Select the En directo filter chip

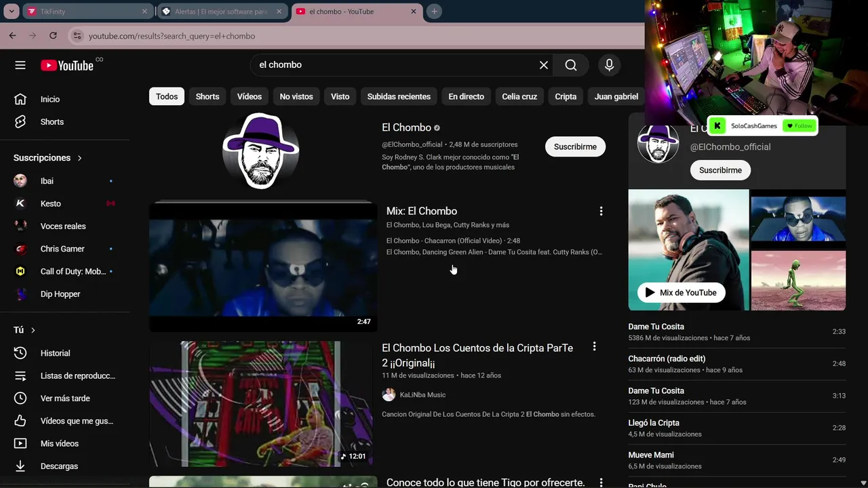(x=467, y=96)
